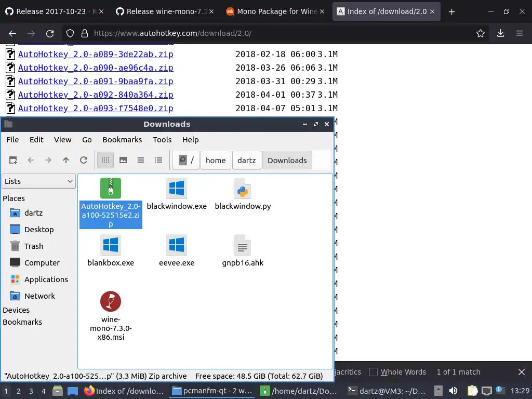532x399 pixels.
Task: Open browser downloads panel
Action: 500,33
